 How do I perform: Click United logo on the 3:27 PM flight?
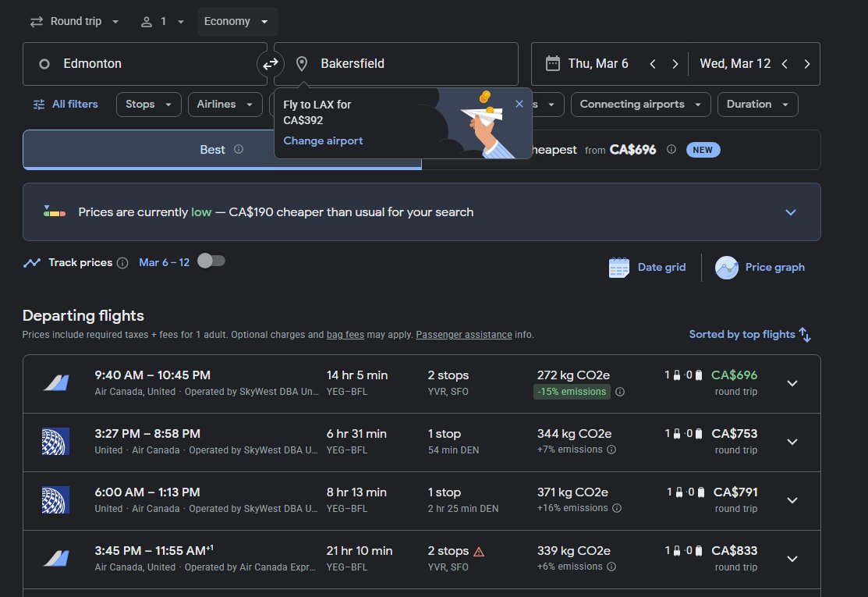(x=55, y=442)
